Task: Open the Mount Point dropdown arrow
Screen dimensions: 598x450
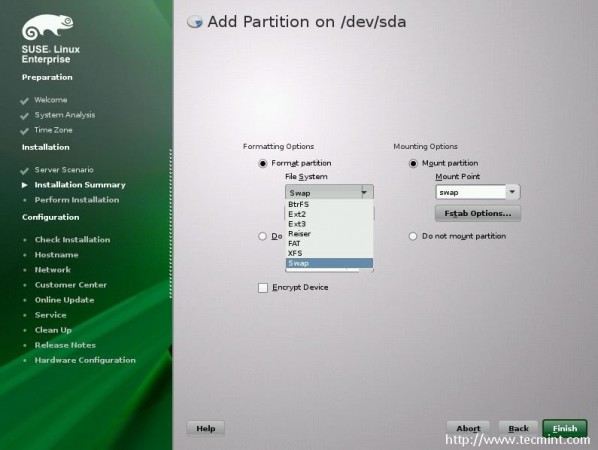Action: (513, 192)
